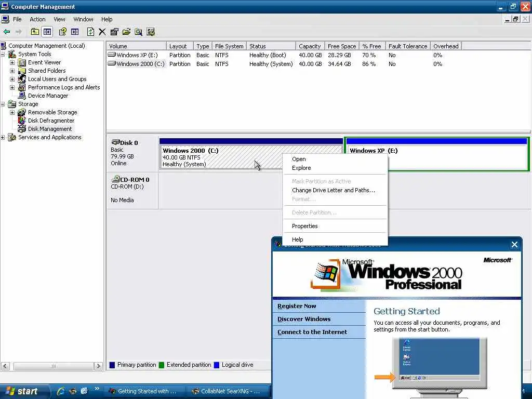Open the View menu
This screenshot has width=532, height=399.
click(59, 19)
